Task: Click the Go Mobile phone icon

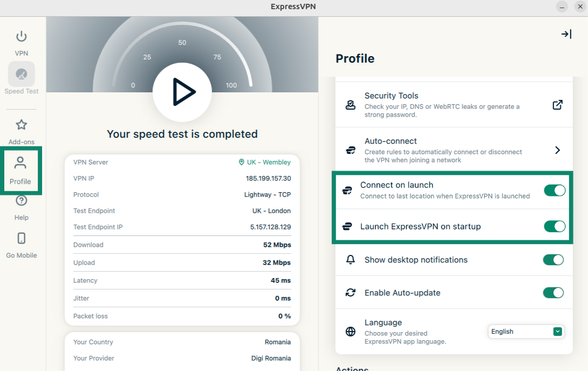Action: [x=22, y=239]
